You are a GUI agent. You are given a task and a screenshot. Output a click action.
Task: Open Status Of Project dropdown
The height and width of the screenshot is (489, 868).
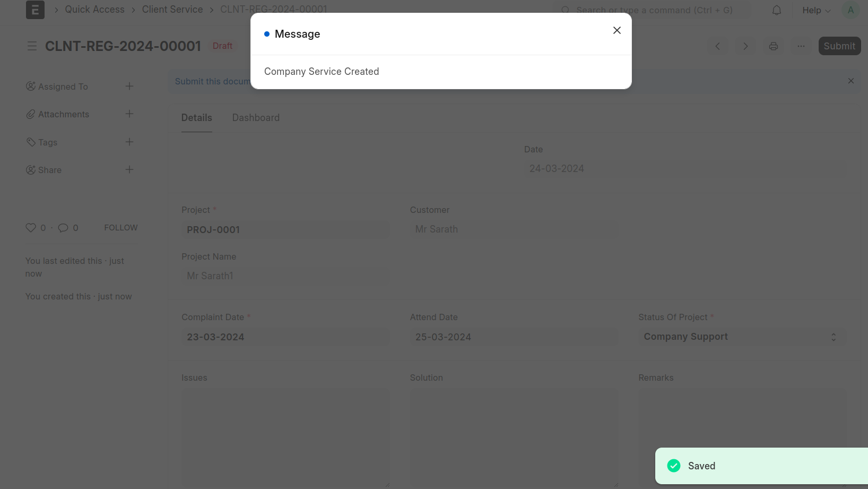coord(742,337)
